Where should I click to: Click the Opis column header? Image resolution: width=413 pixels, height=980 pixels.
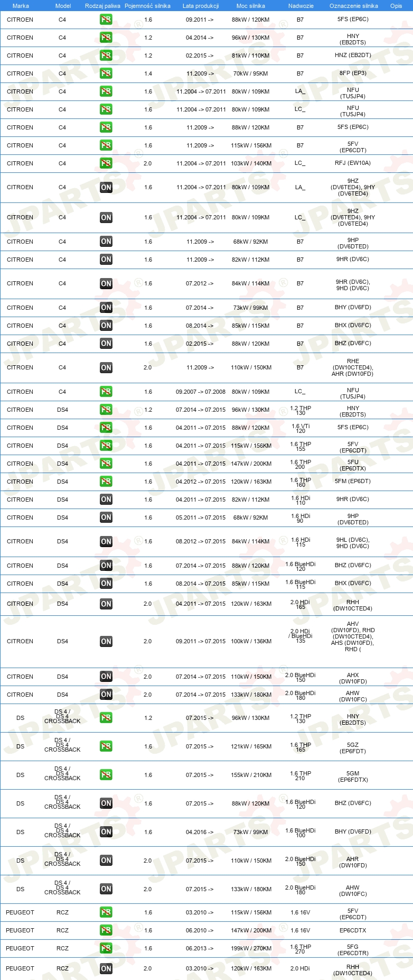(x=396, y=6)
